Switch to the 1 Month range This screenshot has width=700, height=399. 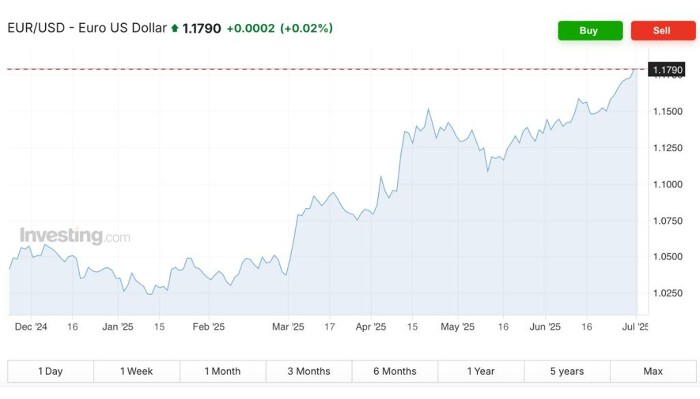pos(223,371)
